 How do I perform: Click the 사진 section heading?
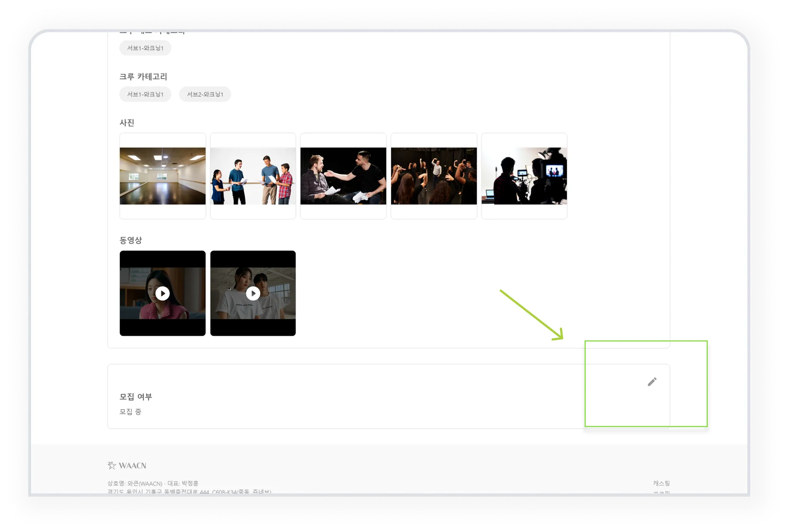[127, 123]
